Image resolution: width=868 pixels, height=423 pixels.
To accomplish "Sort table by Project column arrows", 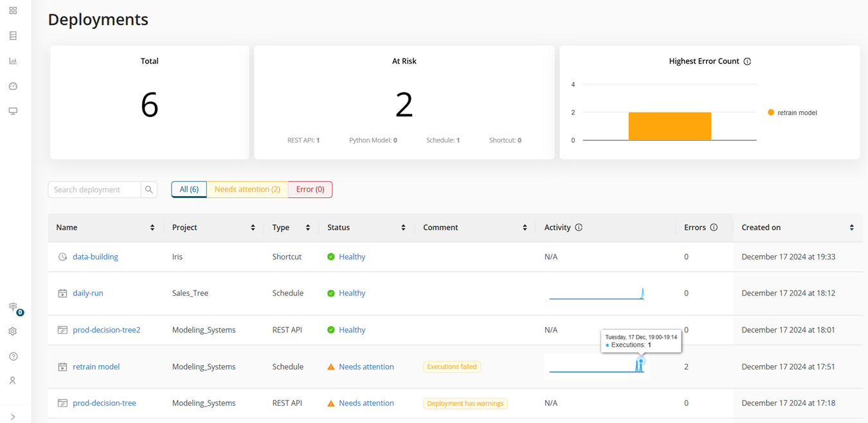I will click(x=253, y=228).
